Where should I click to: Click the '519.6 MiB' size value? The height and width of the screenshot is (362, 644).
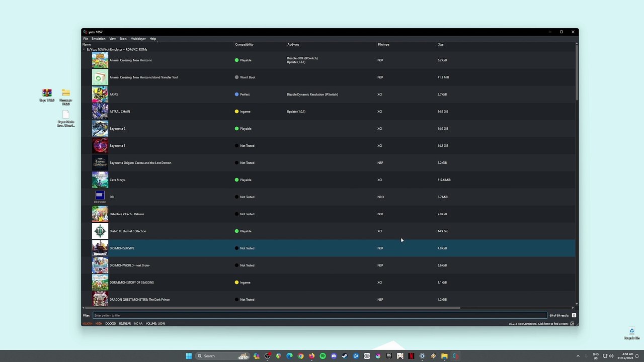pos(444,180)
